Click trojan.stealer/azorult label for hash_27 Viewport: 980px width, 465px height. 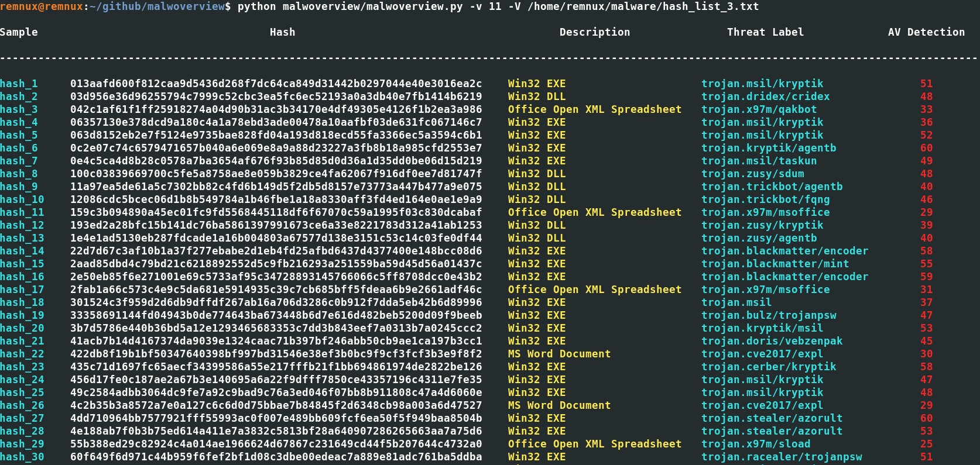[772, 418]
